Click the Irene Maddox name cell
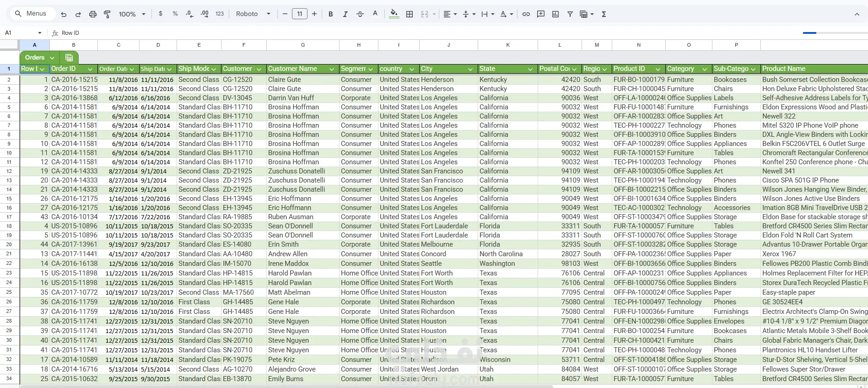This screenshot has width=868, height=388. click(303, 264)
